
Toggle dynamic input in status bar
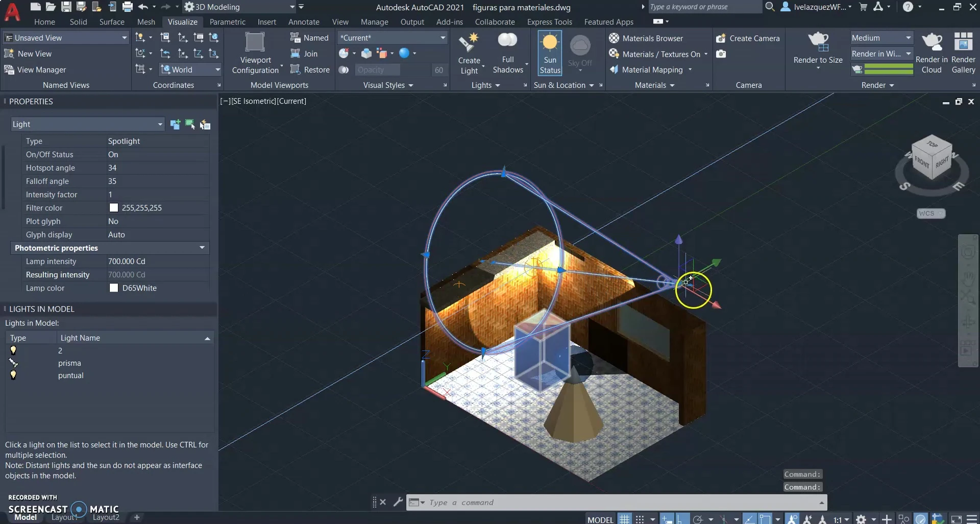coord(667,519)
